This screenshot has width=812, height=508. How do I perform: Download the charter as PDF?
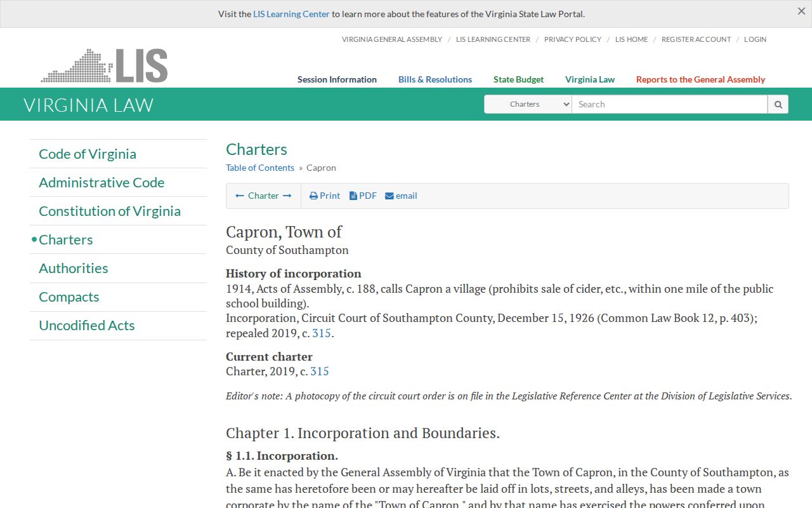pos(363,196)
